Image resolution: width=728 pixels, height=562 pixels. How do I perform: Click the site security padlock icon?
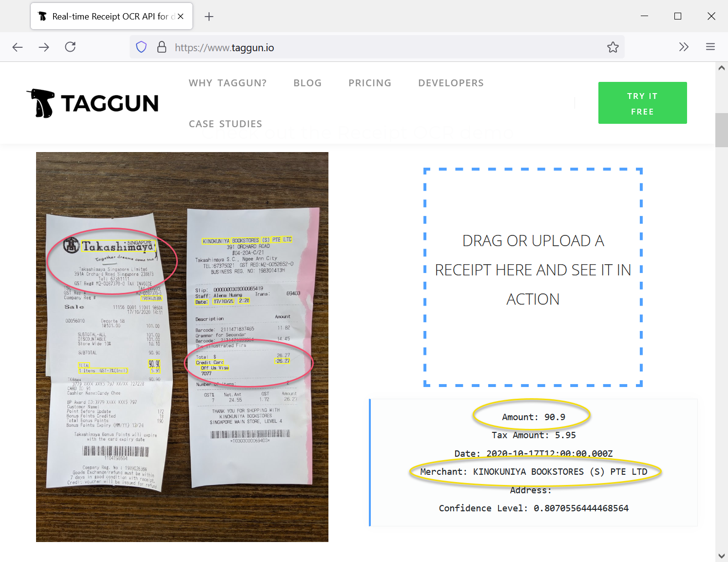(162, 47)
